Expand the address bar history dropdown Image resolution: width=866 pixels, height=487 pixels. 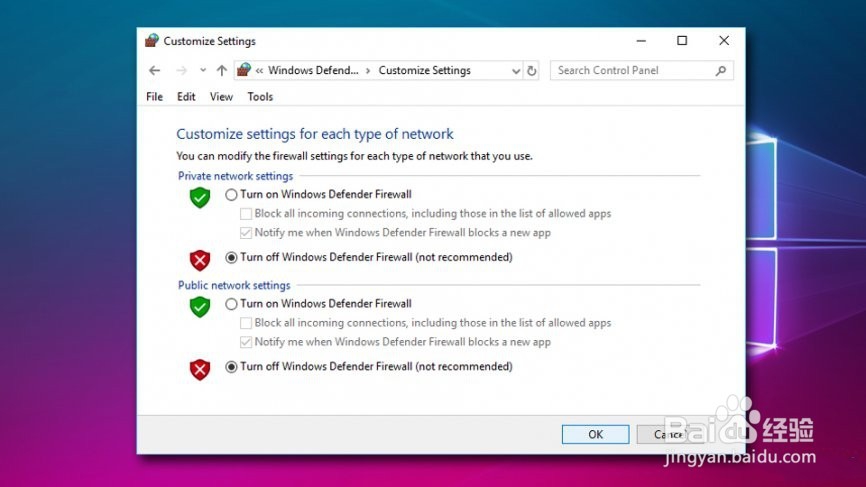pos(516,71)
